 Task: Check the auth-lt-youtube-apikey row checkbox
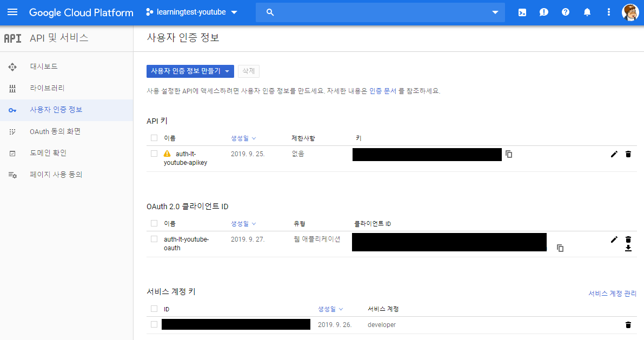click(154, 154)
